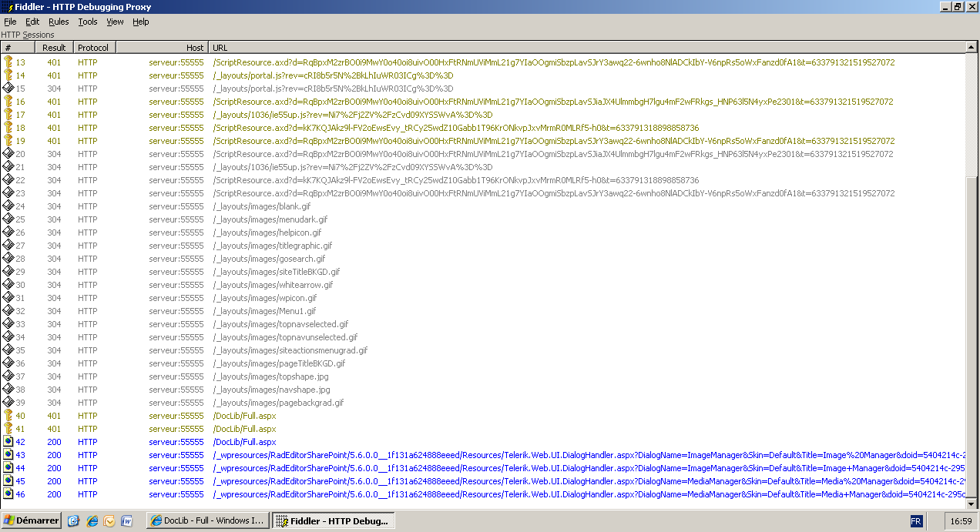Click the key icon of session 14
980x532 pixels.
[8, 75]
